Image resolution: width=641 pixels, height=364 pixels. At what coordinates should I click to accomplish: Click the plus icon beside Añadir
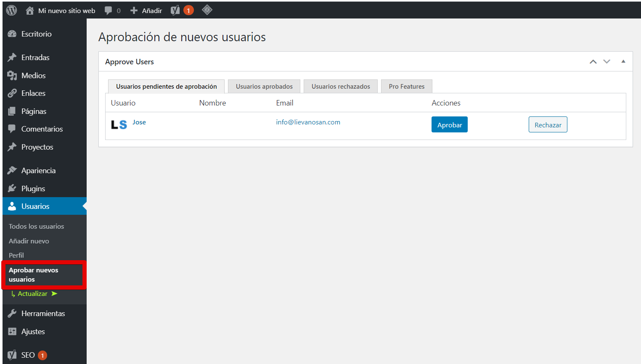(x=134, y=11)
